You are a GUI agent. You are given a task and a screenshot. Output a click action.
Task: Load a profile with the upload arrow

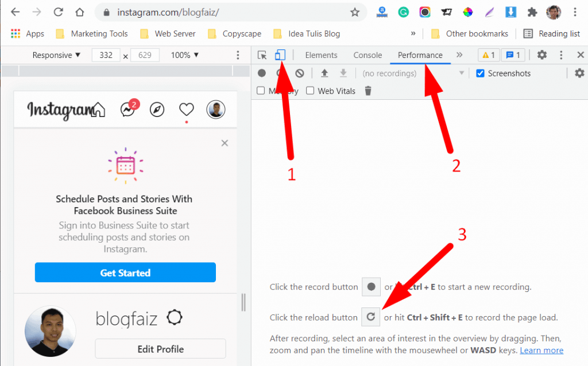pyautogui.click(x=324, y=73)
